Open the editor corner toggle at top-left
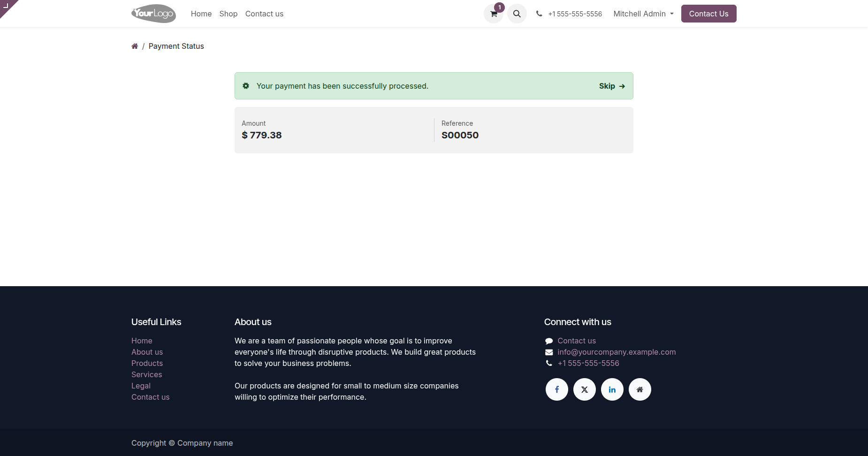The width and height of the screenshot is (868, 456). (x=6, y=6)
